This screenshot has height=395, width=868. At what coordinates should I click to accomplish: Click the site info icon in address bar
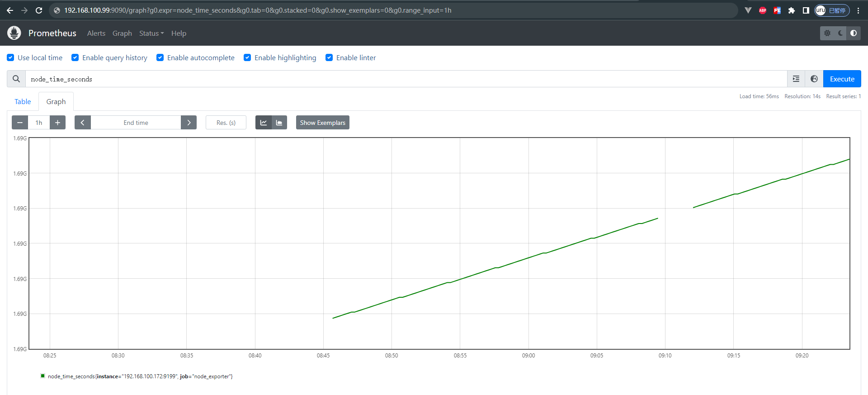coord(57,10)
